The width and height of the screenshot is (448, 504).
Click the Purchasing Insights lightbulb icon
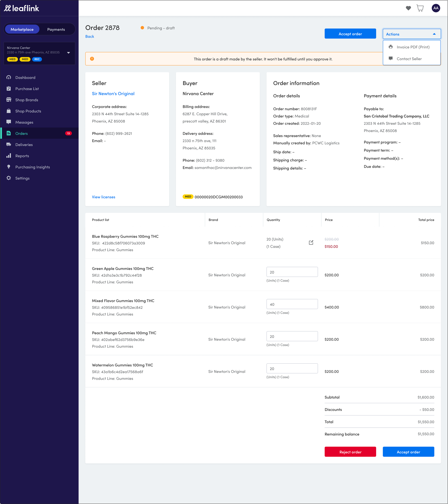tap(9, 167)
